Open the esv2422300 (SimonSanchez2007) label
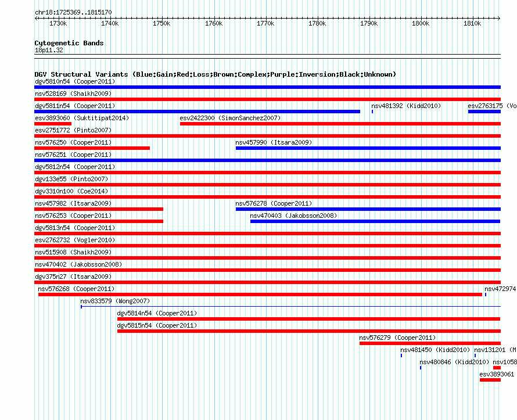Screen dimensions: 517x420 click(230, 118)
